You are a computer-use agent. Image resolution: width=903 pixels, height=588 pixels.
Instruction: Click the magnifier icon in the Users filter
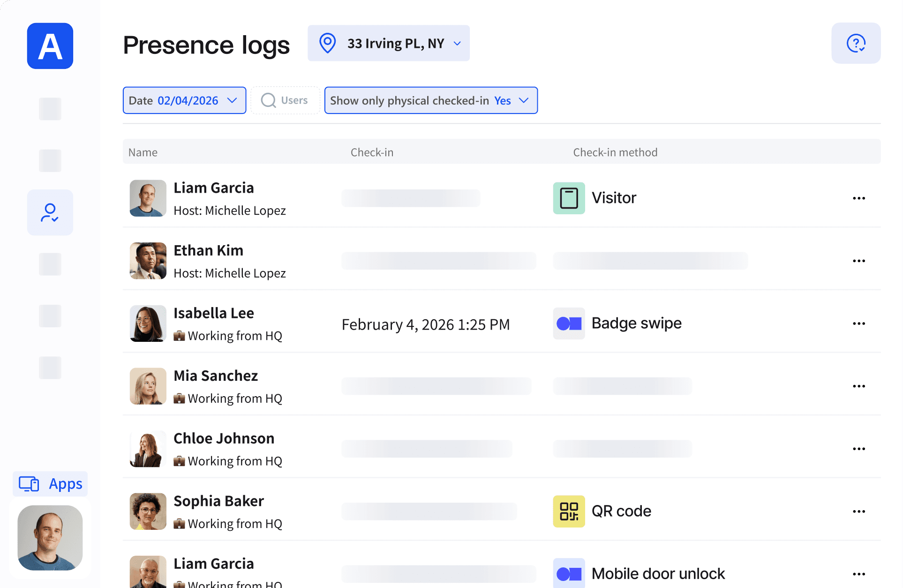(x=268, y=100)
